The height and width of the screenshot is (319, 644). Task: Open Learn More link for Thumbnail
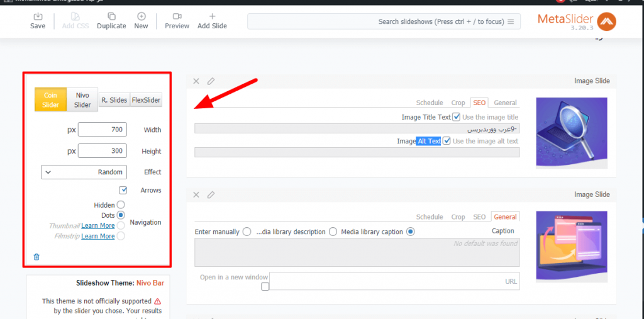click(x=97, y=226)
